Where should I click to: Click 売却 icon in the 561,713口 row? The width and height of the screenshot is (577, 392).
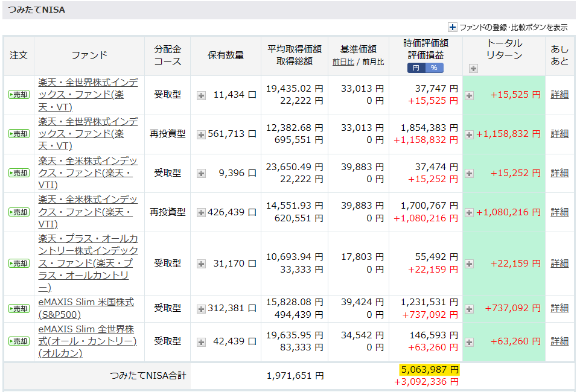(x=19, y=134)
